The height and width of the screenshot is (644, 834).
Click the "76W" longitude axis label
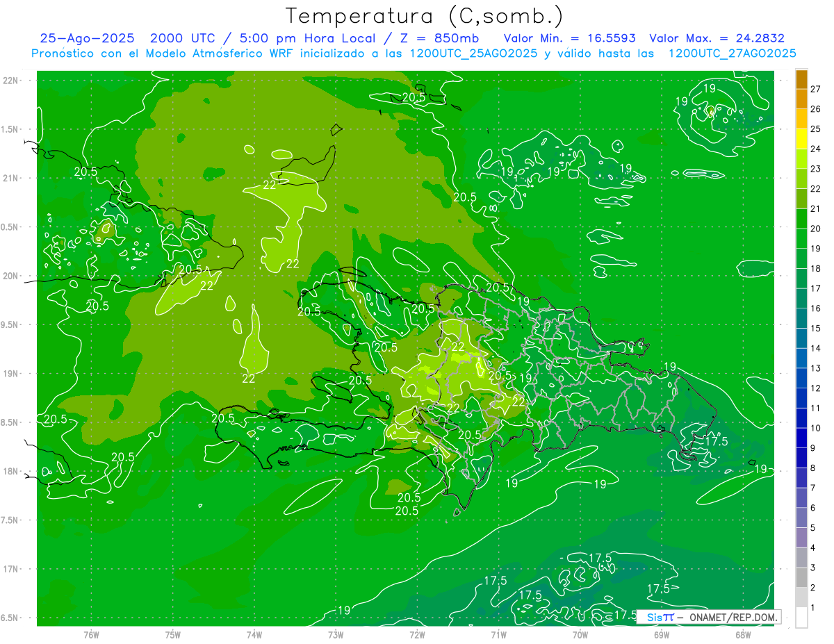pyautogui.click(x=91, y=635)
